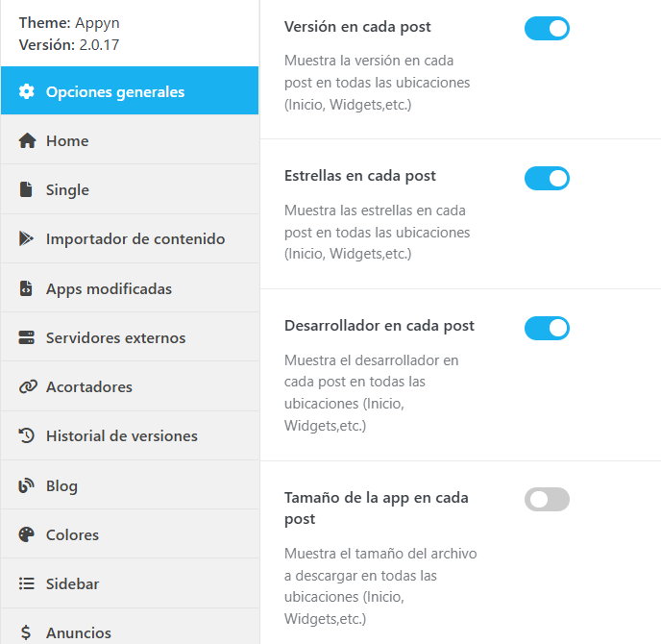This screenshot has width=661, height=644.
Task: Click the chain link icon for Acortadores
Action: [x=27, y=387]
